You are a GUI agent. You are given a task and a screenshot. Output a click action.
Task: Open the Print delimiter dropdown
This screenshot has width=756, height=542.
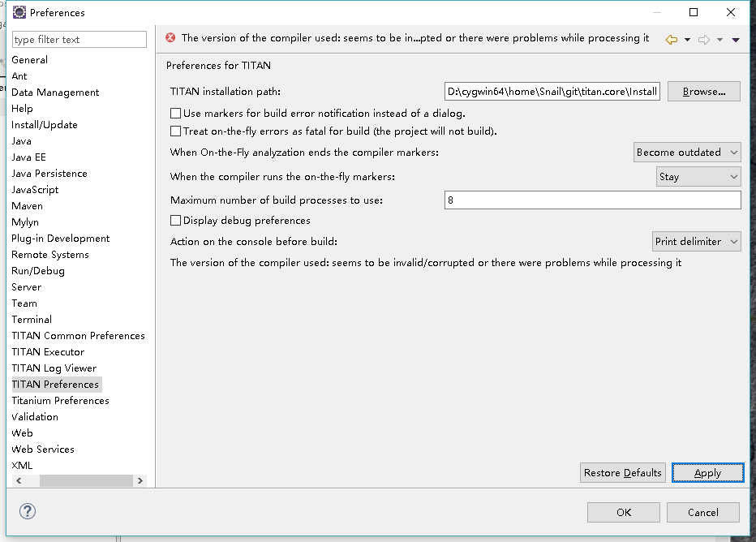point(698,241)
